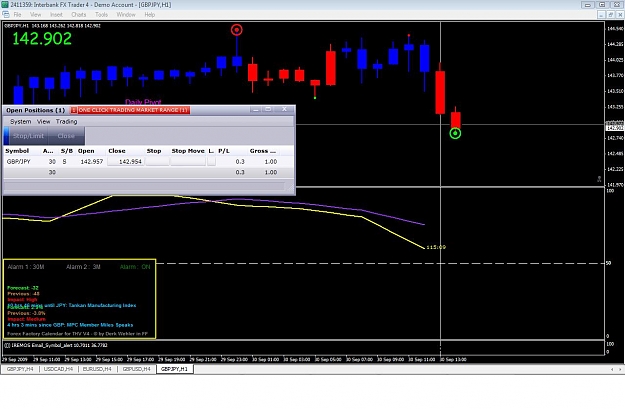Click the Stop Move column header
625x409 pixels.
(x=188, y=151)
